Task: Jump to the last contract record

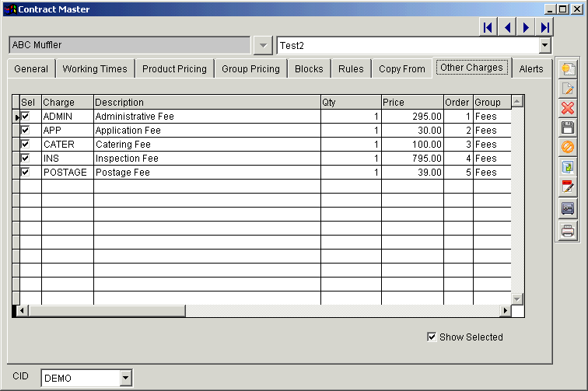Action: (x=545, y=27)
